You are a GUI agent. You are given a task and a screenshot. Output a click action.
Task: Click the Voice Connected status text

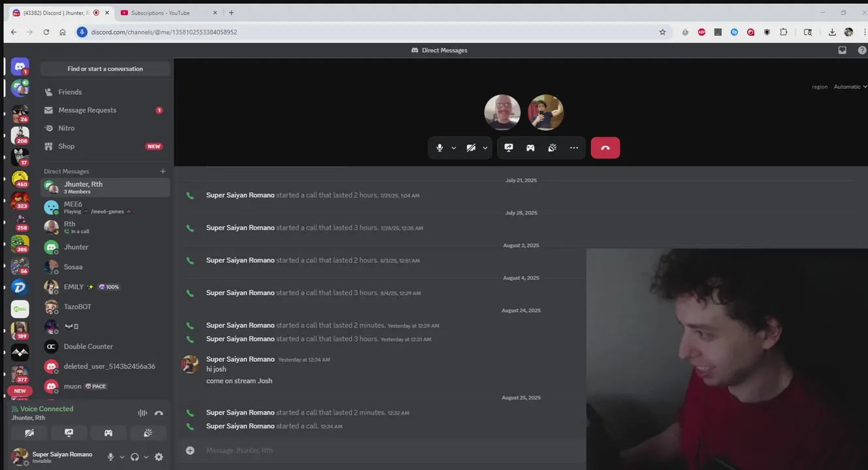pyautogui.click(x=46, y=409)
